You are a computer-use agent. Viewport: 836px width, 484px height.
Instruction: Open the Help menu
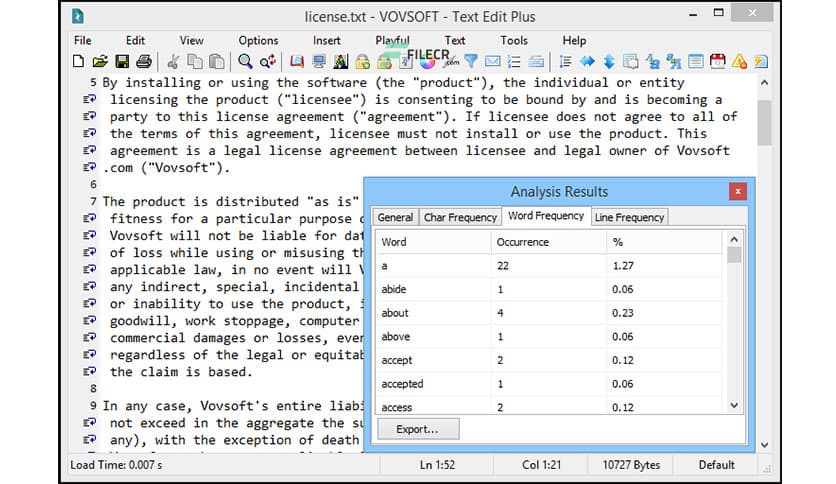pos(574,41)
